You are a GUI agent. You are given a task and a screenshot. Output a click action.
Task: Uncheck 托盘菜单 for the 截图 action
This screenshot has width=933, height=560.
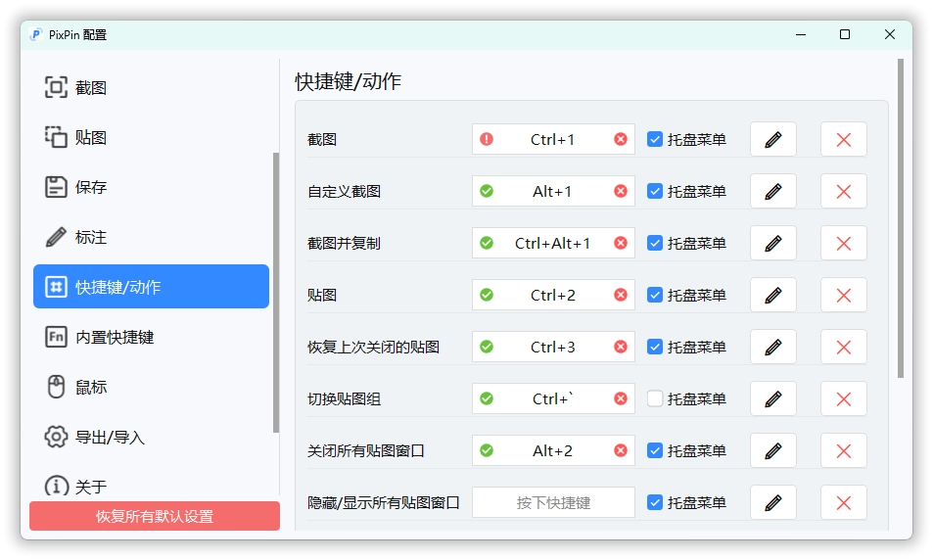(x=655, y=140)
